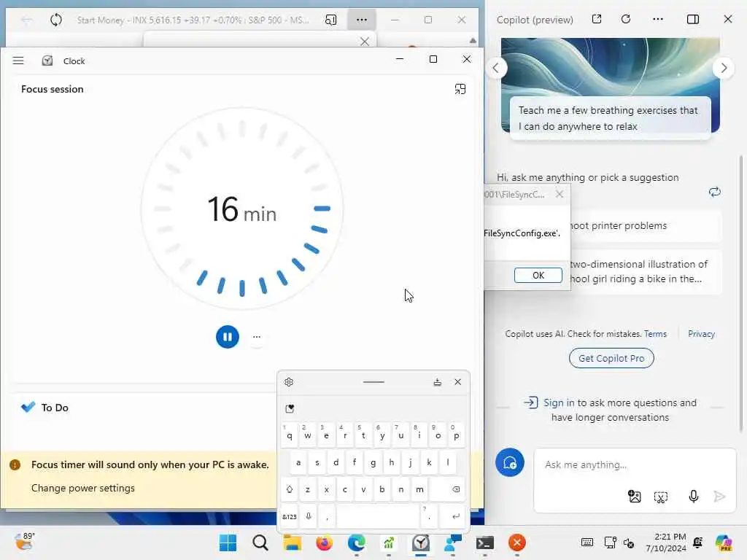Image resolution: width=747 pixels, height=560 pixels.
Task: Open more options beside the pause button
Action: [x=257, y=337]
